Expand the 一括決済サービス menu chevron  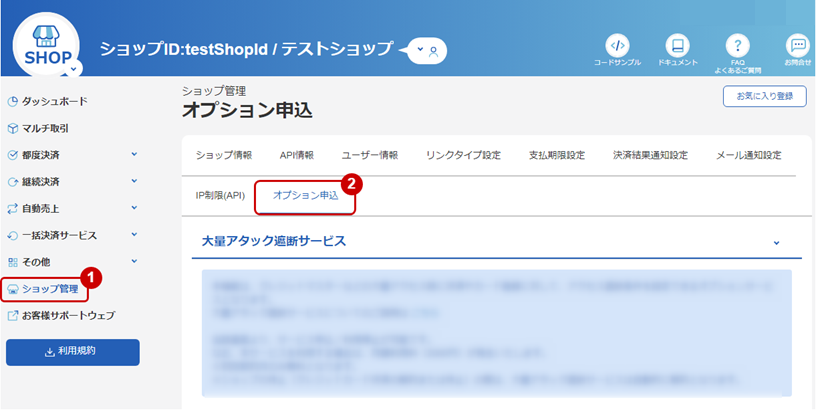134,234
